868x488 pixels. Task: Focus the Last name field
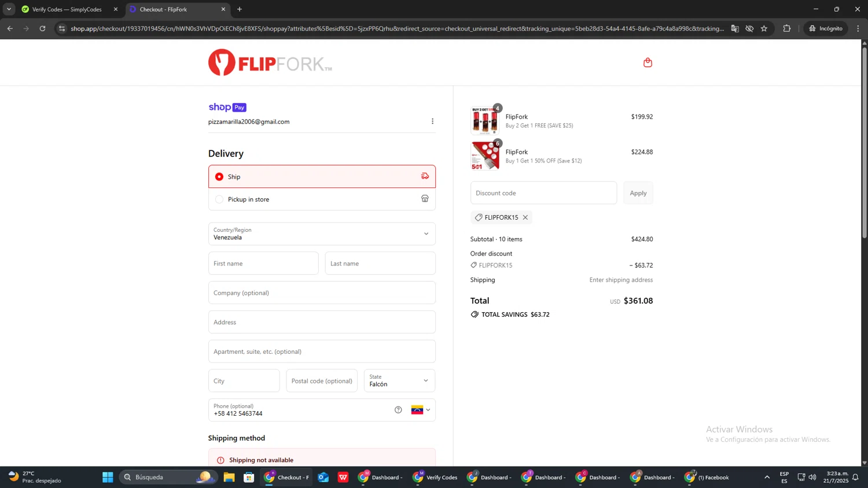click(380, 263)
